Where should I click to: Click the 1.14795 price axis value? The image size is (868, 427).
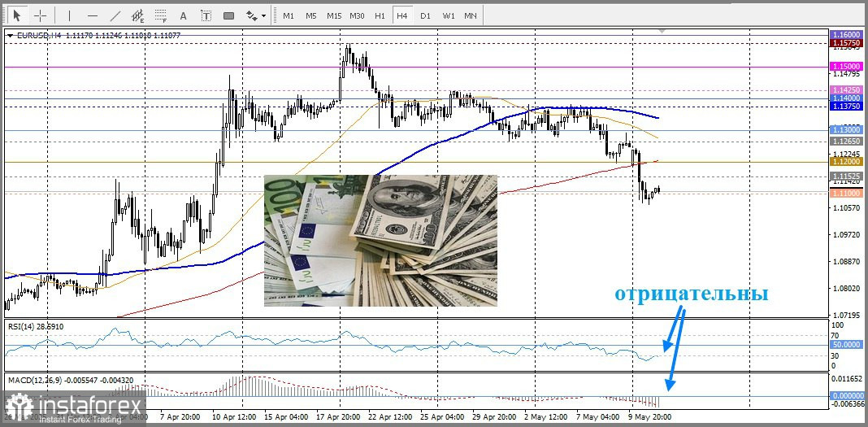click(x=846, y=74)
